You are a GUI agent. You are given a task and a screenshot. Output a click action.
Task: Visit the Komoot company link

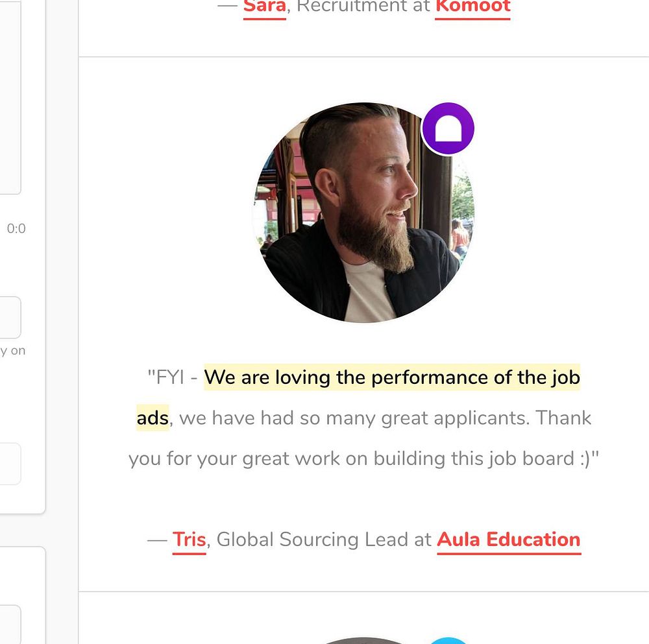point(472,6)
